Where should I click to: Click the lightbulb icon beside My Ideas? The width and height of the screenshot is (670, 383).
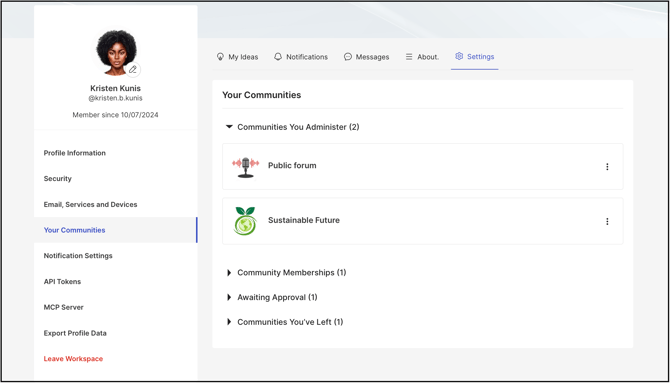tap(220, 56)
